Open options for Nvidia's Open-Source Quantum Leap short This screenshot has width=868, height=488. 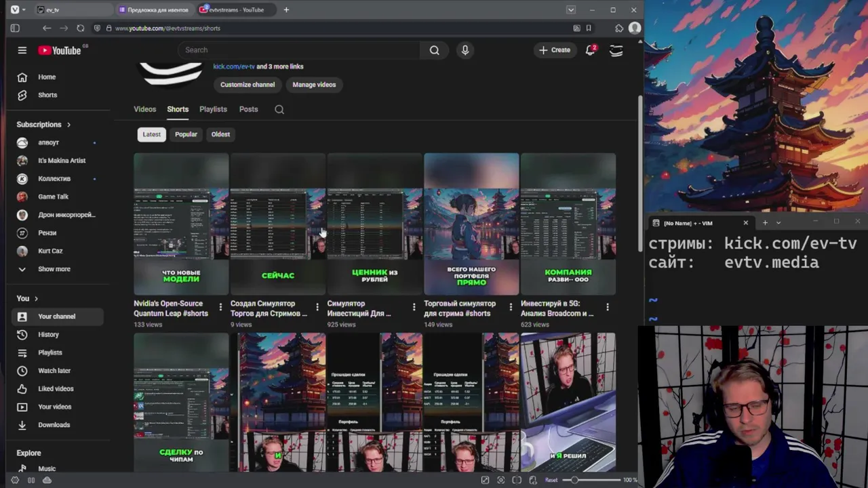click(x=220, y=307)
